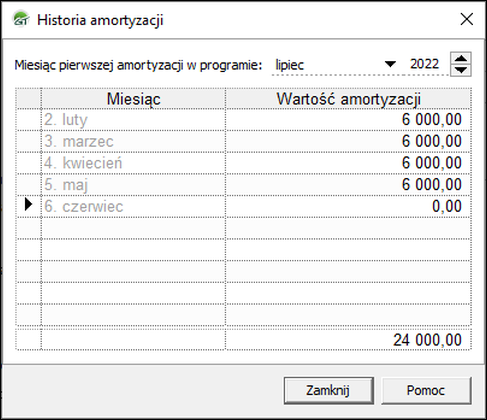Click the first empty row under czerwiec
The height and width of the screenshot is (420, 487).
pyautogui.click(x=243, y=228)
